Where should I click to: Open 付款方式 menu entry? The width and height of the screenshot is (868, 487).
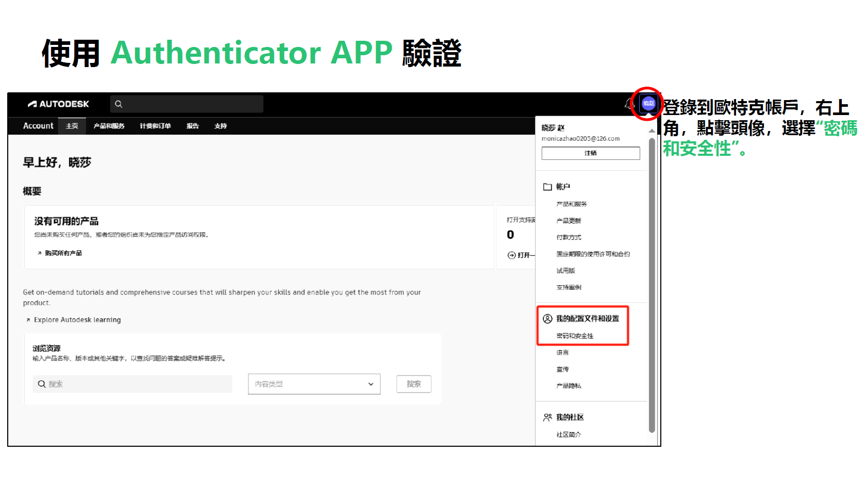569,237
